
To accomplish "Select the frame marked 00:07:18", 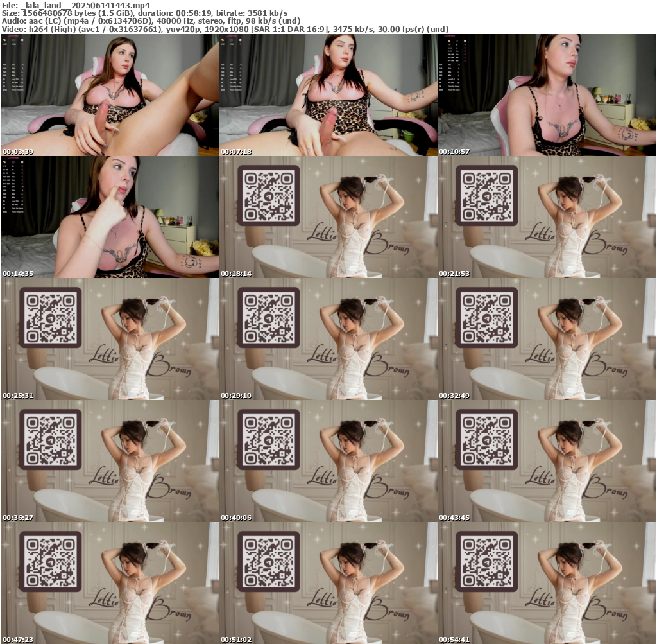I will pos(328,95).
